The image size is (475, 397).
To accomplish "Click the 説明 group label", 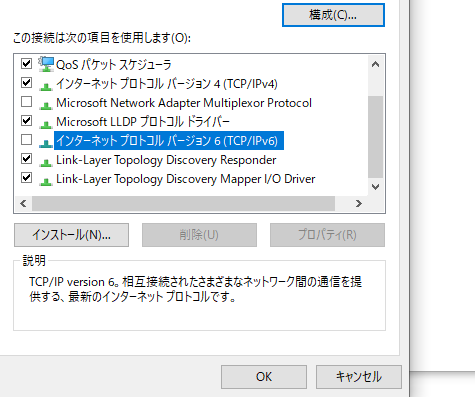I will 34,260.
